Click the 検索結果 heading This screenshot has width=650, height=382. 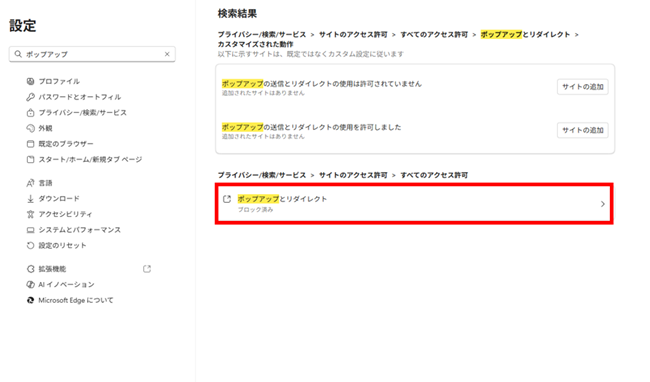click(x=237, y=14)
